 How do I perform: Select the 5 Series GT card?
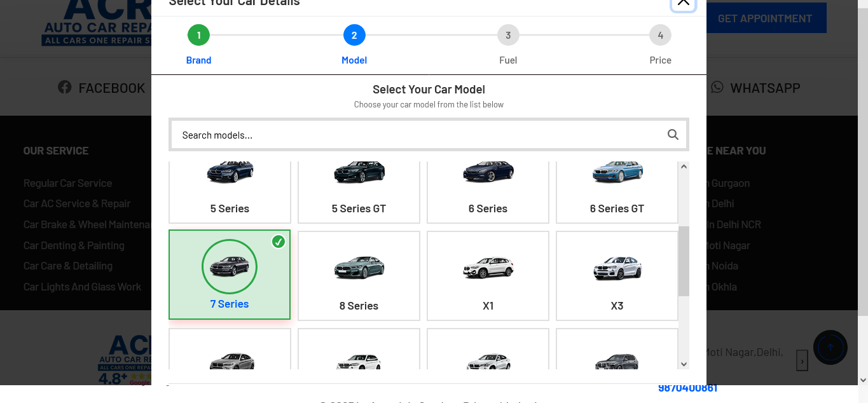[x=359, y=191]
